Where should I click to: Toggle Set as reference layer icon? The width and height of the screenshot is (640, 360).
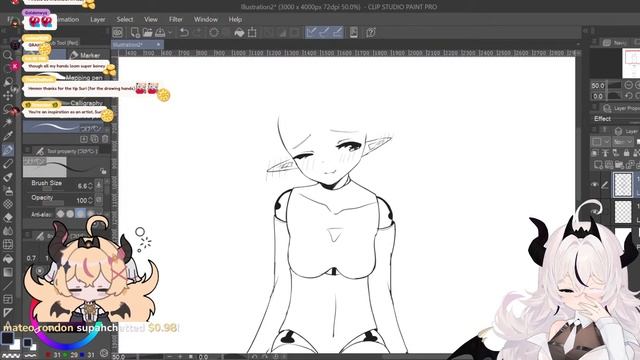click(605, 153)
